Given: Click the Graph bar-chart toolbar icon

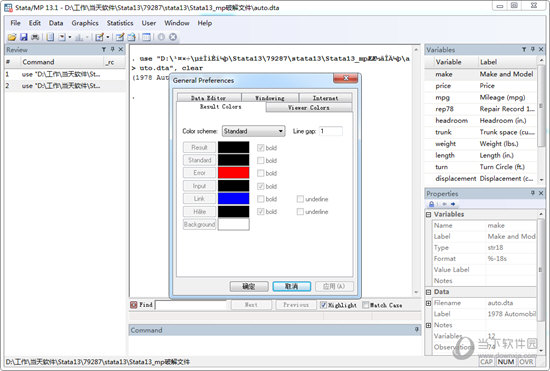Looking at the screenshot, I should tap(79, 37).
